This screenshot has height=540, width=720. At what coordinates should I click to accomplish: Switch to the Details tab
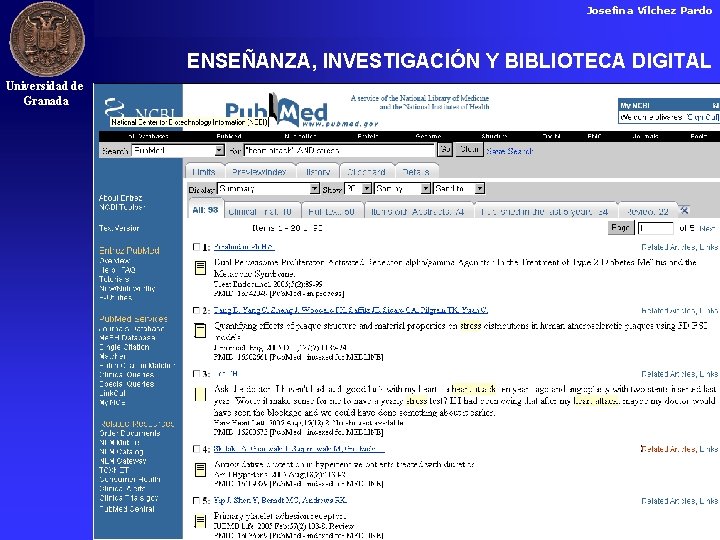pyautogui.click(x=416, y=171)
